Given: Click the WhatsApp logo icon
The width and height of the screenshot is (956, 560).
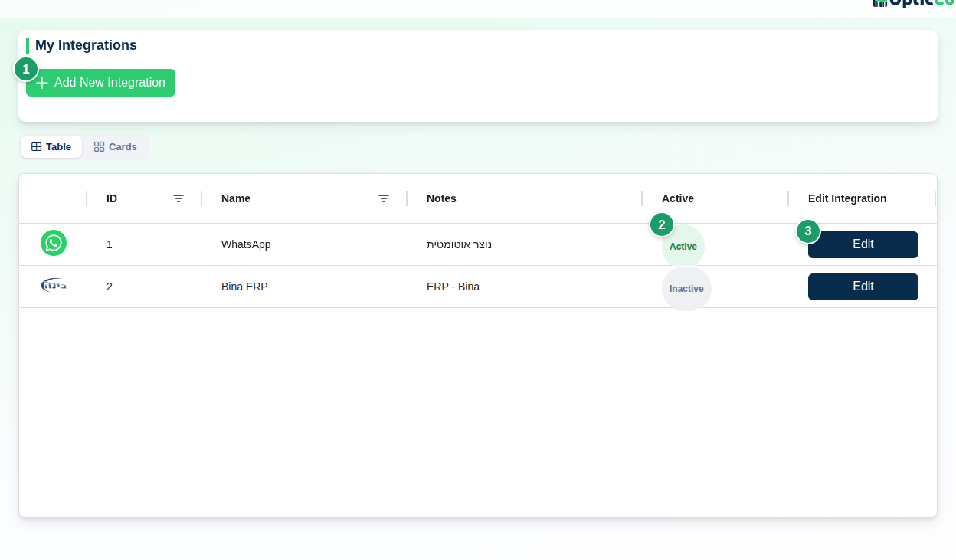Looking at the screenshot, I should (54, 243).
